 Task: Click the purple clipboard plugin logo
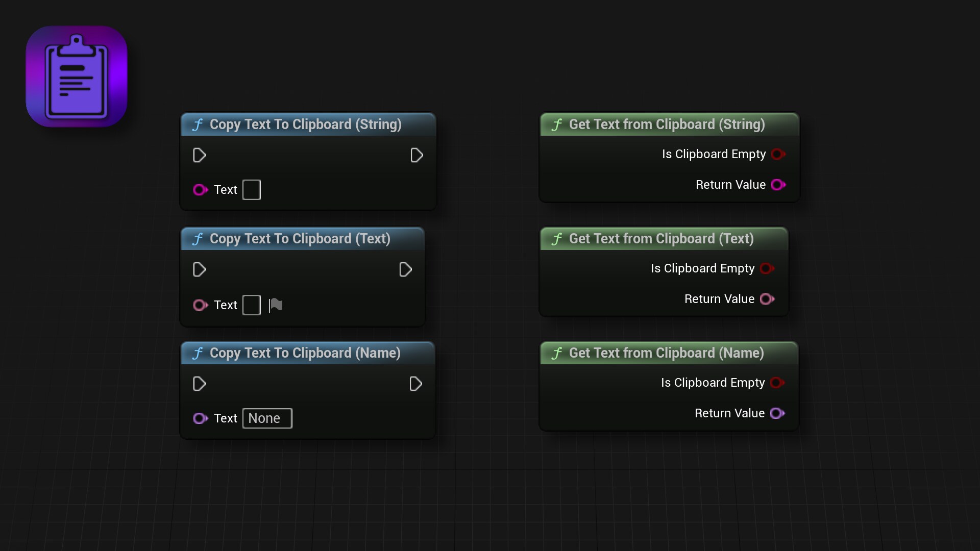pos(76,77)
